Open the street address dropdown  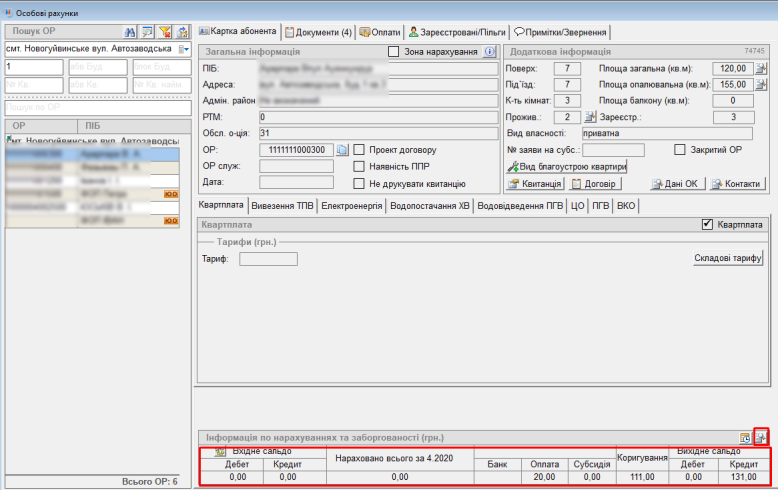click(185, 49)
